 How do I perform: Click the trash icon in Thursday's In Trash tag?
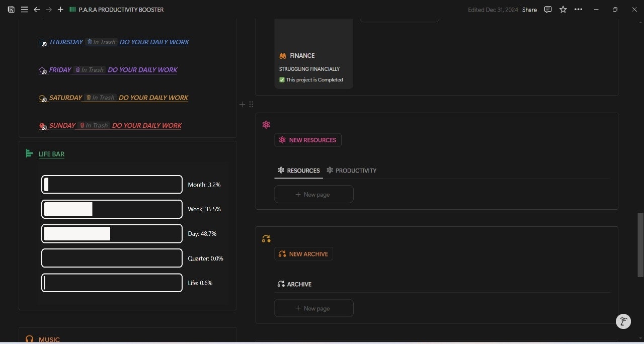pyautogui.click(x=89, y=42)
